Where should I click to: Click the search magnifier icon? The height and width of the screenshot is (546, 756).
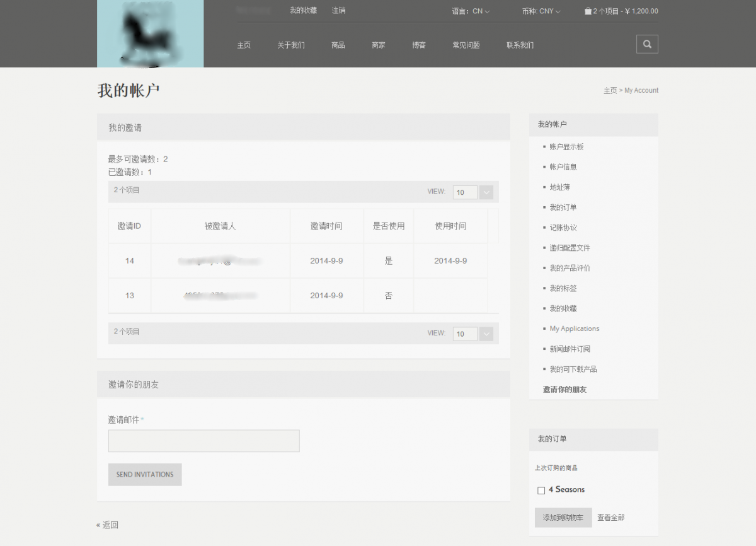[x=647, y=44]
